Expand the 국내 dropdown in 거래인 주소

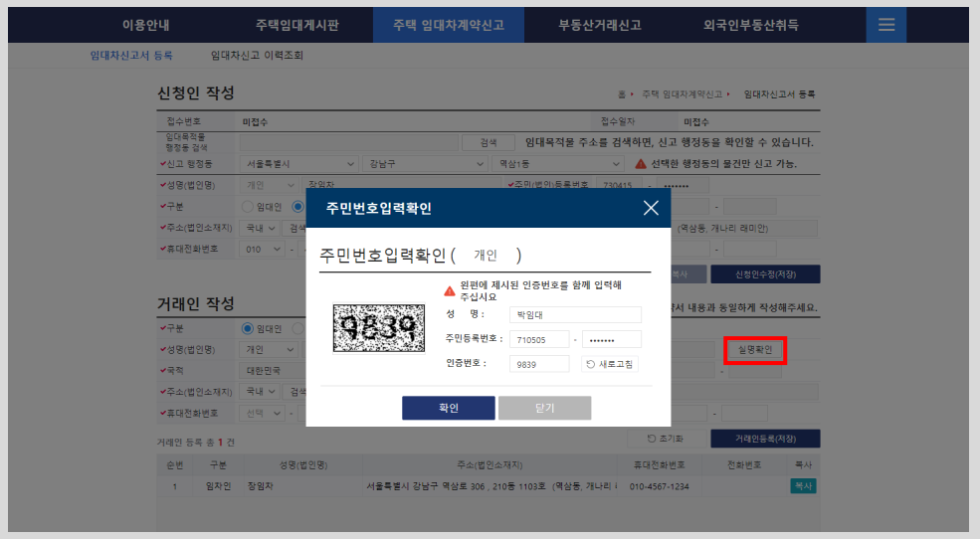[259, 392]
